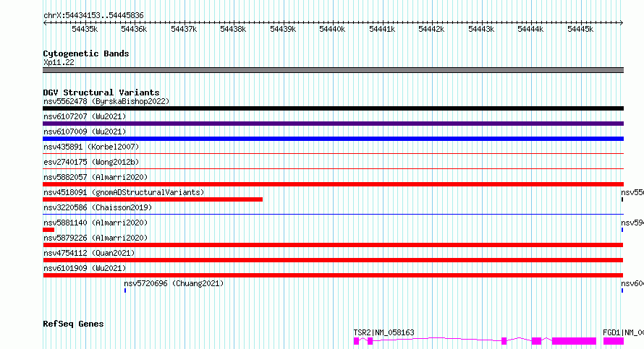Select the first TSR2 exon block
Screen dimensions: 644x349
356,341
